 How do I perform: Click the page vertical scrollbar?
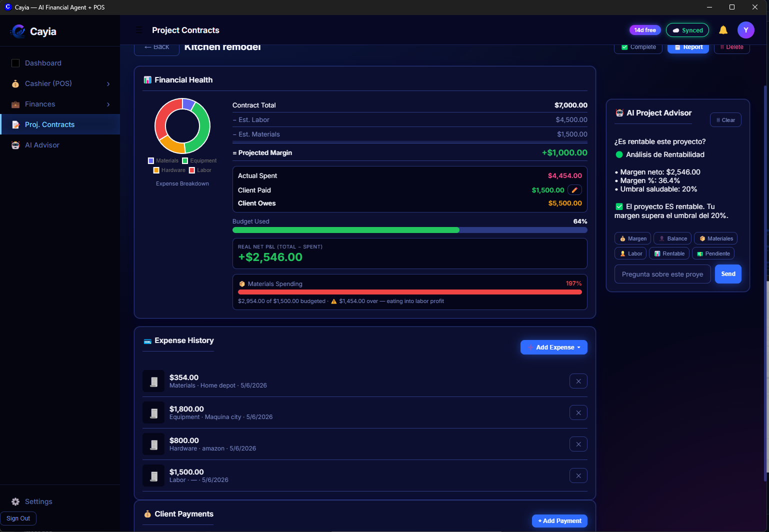tap(765, 282)
